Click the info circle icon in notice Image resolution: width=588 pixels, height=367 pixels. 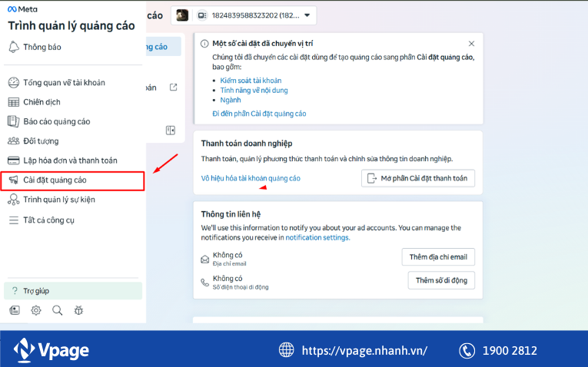pyautogui.click(x=204, y=44)
